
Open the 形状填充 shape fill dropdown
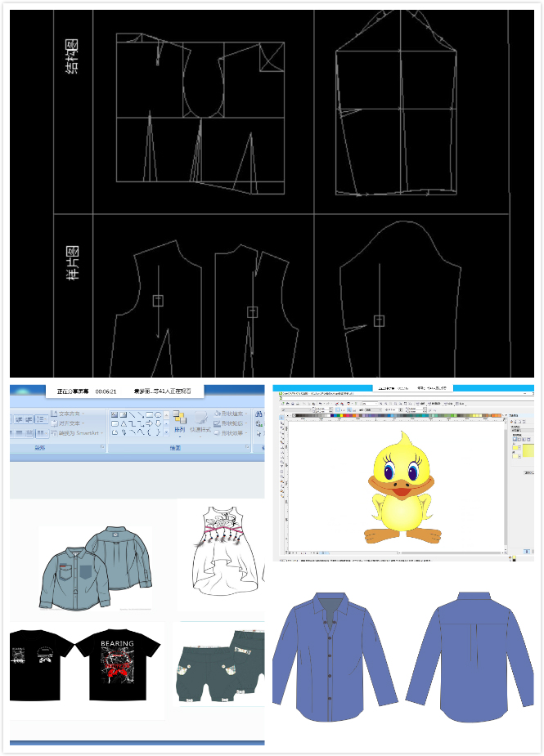point(231,414)
